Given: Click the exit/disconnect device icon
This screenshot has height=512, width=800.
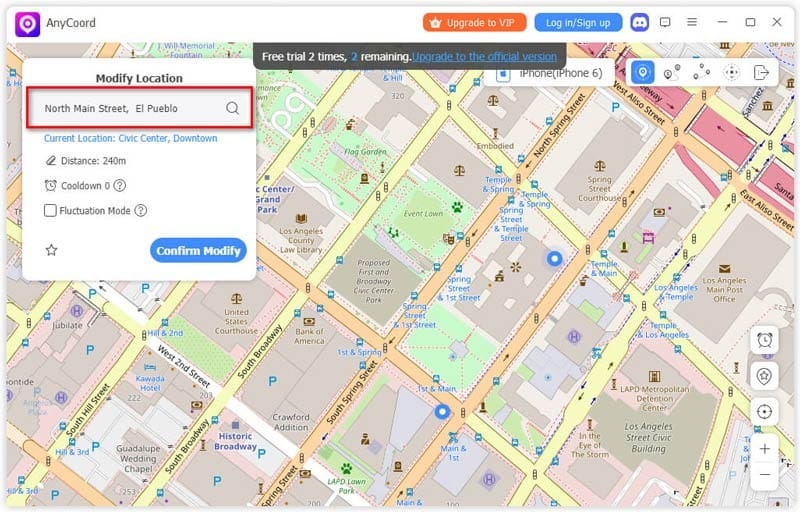Looking at the screenshot, I should pyautogui.click(x=761, y=72).
